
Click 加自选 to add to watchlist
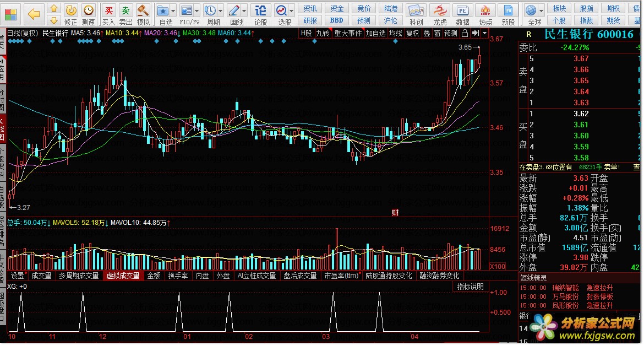coord(376,33)
